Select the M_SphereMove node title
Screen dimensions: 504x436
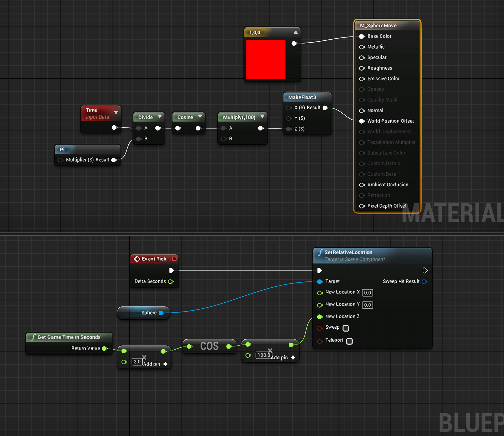[x=378, y=25]
